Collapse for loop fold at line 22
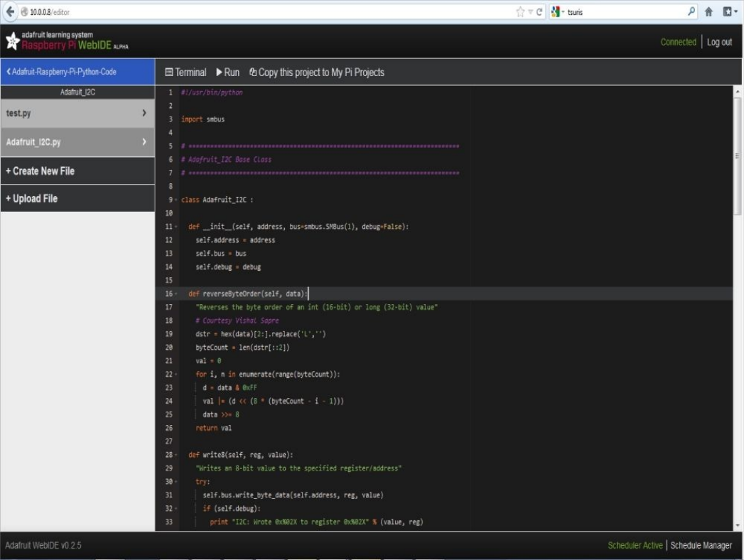This screenshot has height=560, width=744. coord(176,375)
